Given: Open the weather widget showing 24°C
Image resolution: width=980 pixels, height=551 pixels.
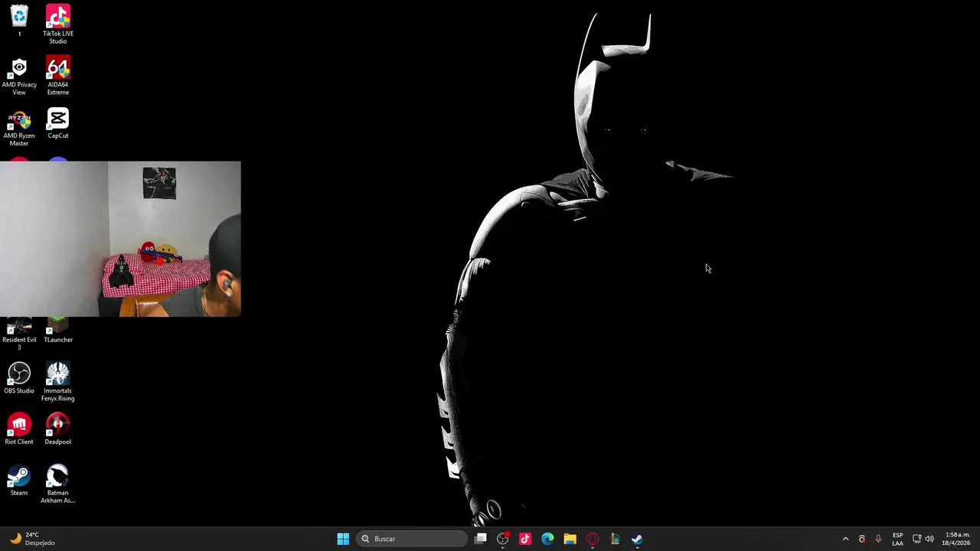Looking at the screenshot, I should click(x=32, y=539).
